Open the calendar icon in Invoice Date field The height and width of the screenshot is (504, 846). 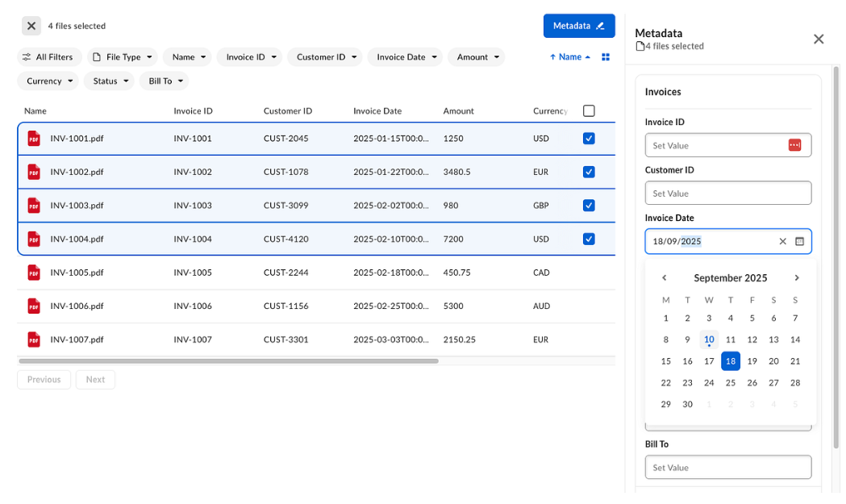pos(799,241)
